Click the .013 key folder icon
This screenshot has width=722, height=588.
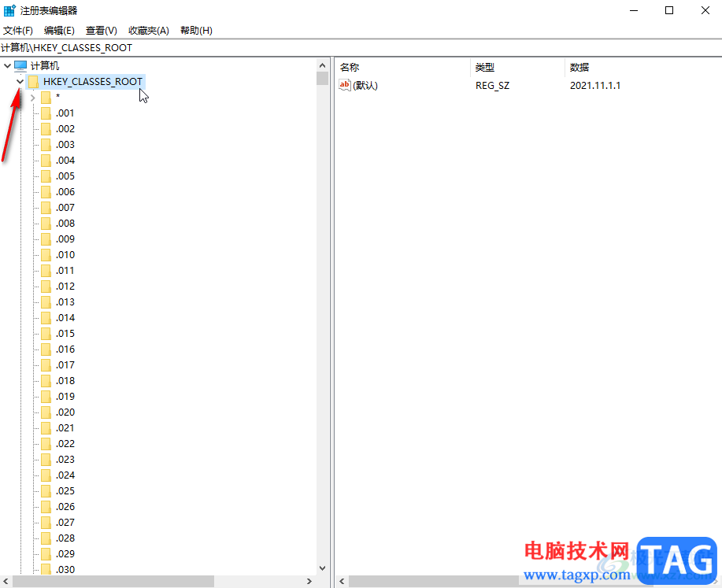point(46,302)
